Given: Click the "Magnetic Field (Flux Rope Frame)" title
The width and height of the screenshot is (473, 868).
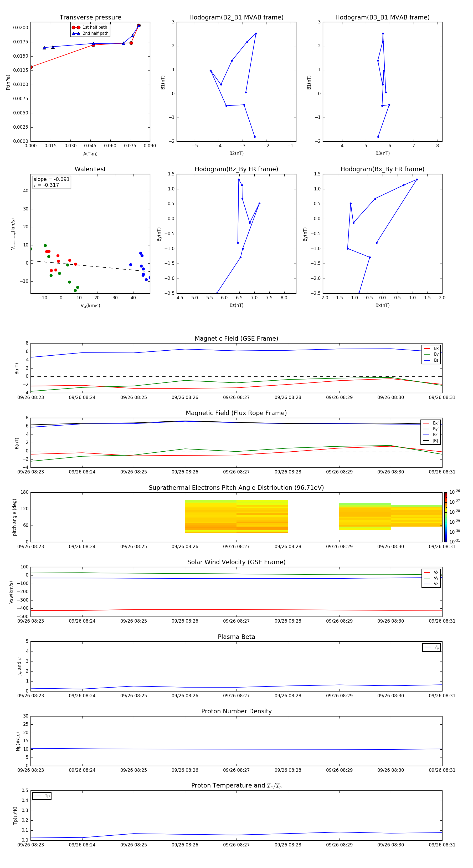Looking at the screenshot, I should pyautogui.click(x=236, y=413).
